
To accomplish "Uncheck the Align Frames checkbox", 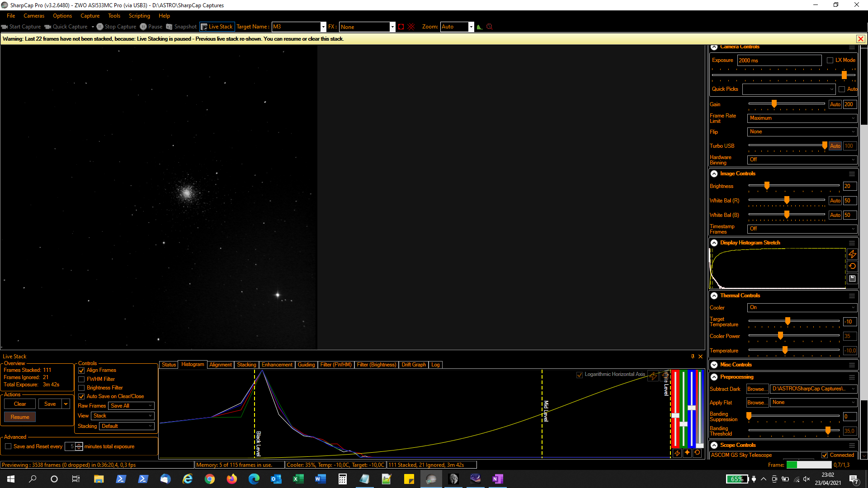I will click(82, 371).
